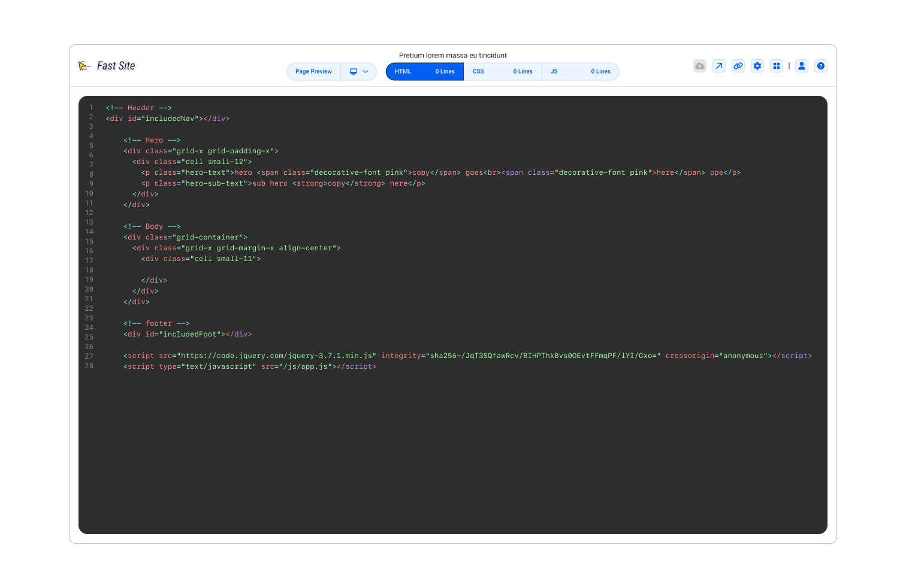This screenshot has height=588, width=906.
Task: Click the 'cell small-12' div line
Action: click(x=192, y=162)
